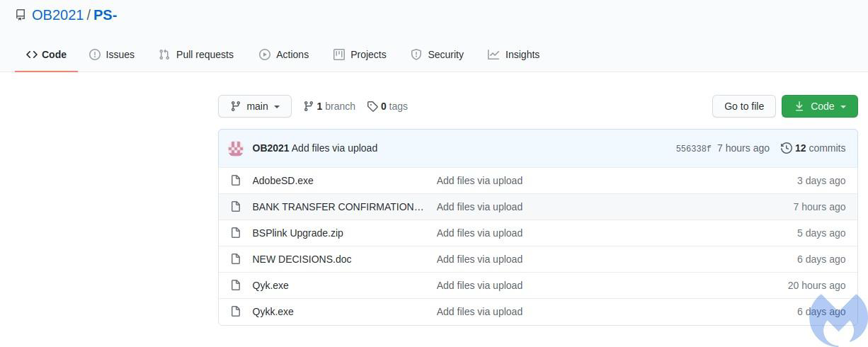
Task: Expand the green Code download dropdown
Action: (x=819, y=106)
